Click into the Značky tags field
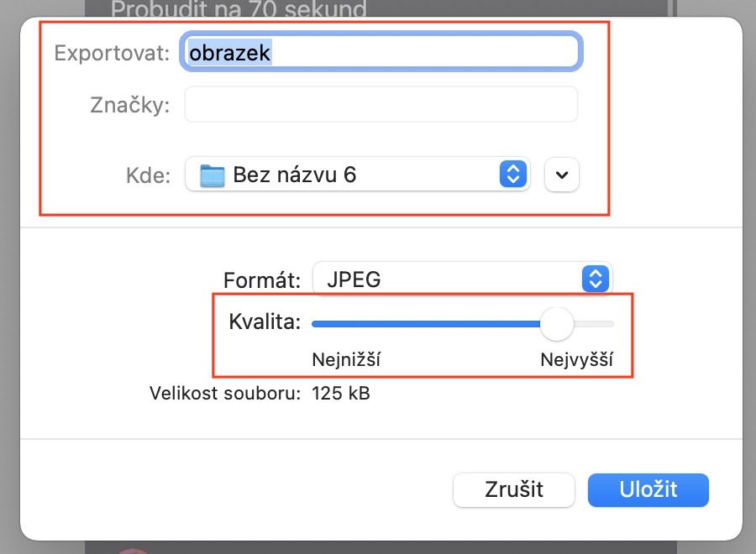 point(381,105)
